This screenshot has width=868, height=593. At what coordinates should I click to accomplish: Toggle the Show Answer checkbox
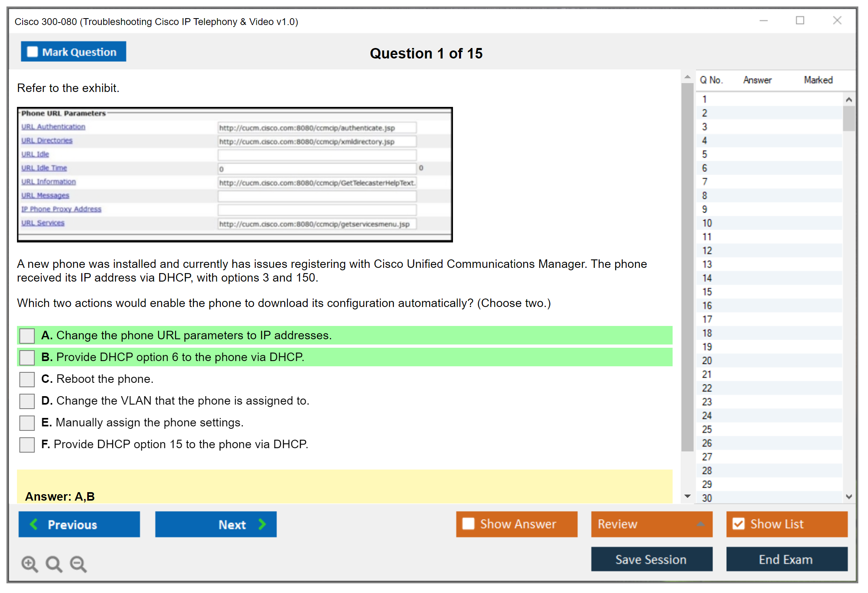(x=468, y=524)
